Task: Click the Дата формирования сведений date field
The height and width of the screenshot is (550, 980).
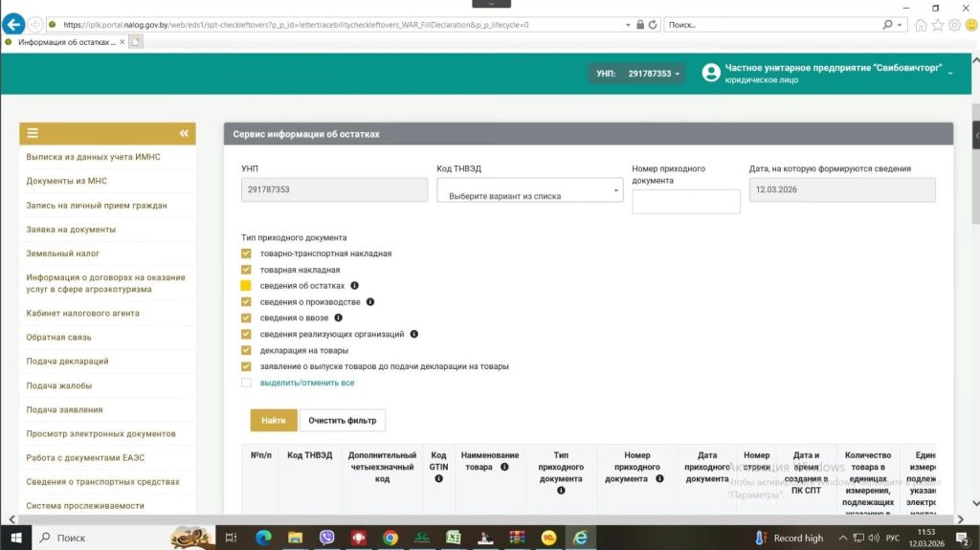Action: [x=842, y=189]
